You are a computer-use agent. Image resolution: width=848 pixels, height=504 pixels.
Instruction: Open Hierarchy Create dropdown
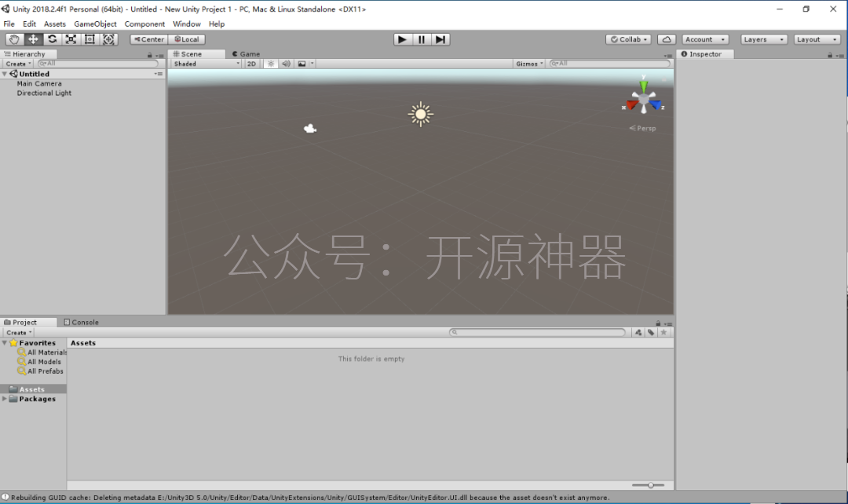click(18, 64)
